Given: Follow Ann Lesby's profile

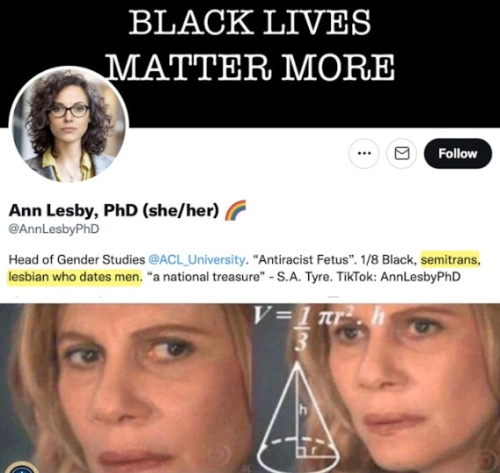Looking at the screenshot, I should 458,154.
